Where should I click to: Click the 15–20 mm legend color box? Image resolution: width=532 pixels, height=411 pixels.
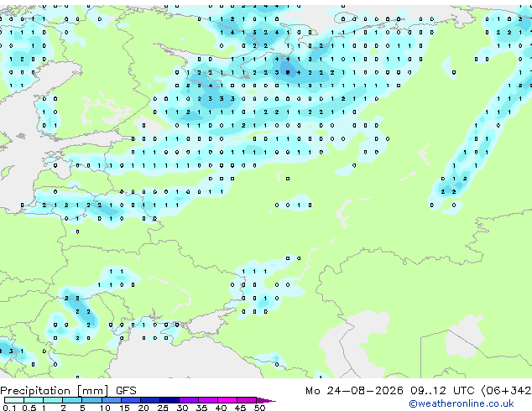tap(130, 400)
